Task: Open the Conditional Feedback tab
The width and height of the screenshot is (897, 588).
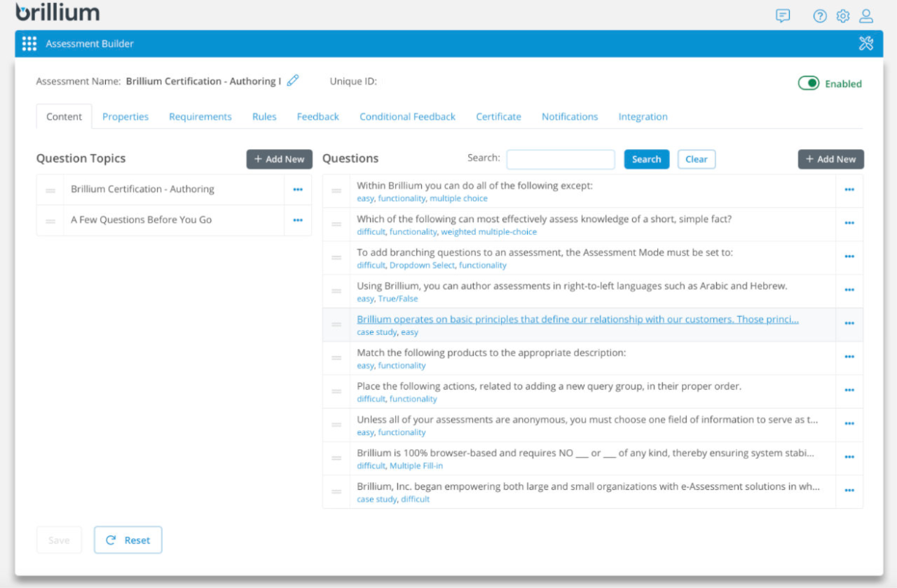Action: click(x=407, y=116)
